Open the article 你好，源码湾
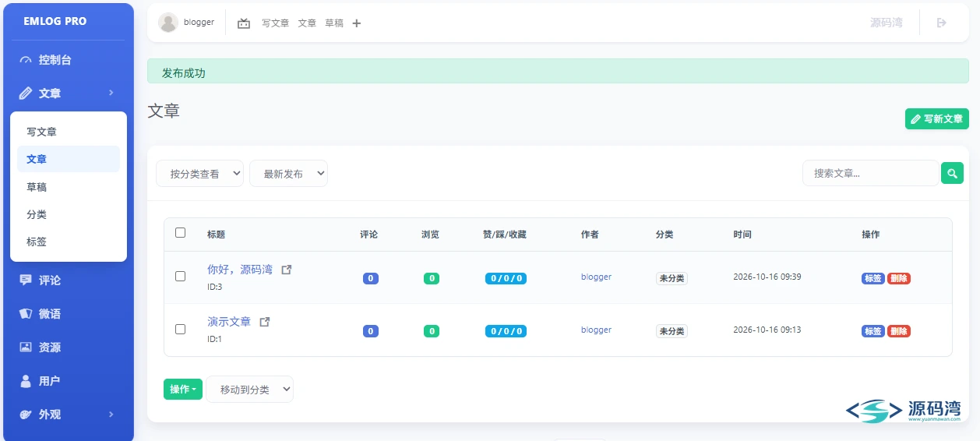The width and height of the screenshot is (980, 441). 240,270
